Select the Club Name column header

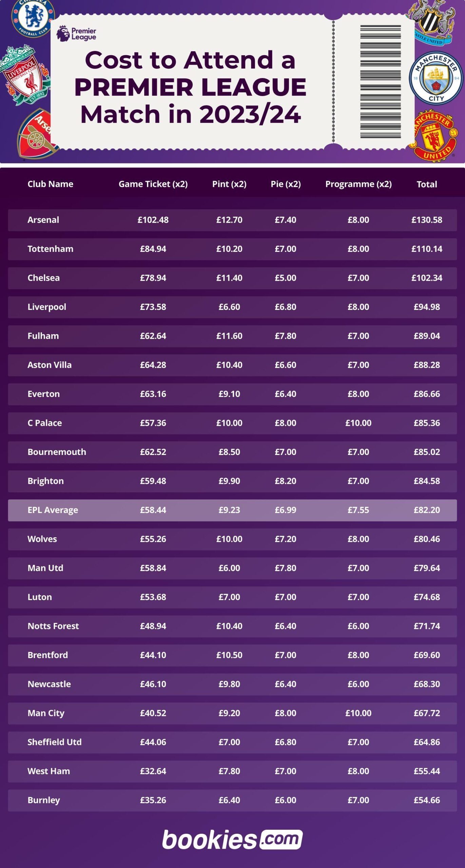50,184
